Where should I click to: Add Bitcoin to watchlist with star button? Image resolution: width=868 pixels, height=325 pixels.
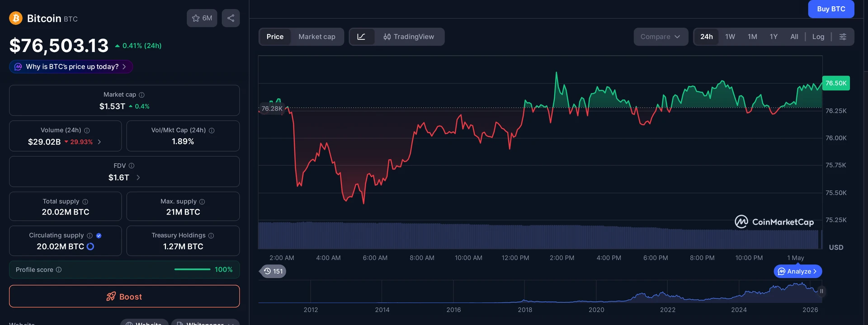pyautogui.click(x=202, y=18)
